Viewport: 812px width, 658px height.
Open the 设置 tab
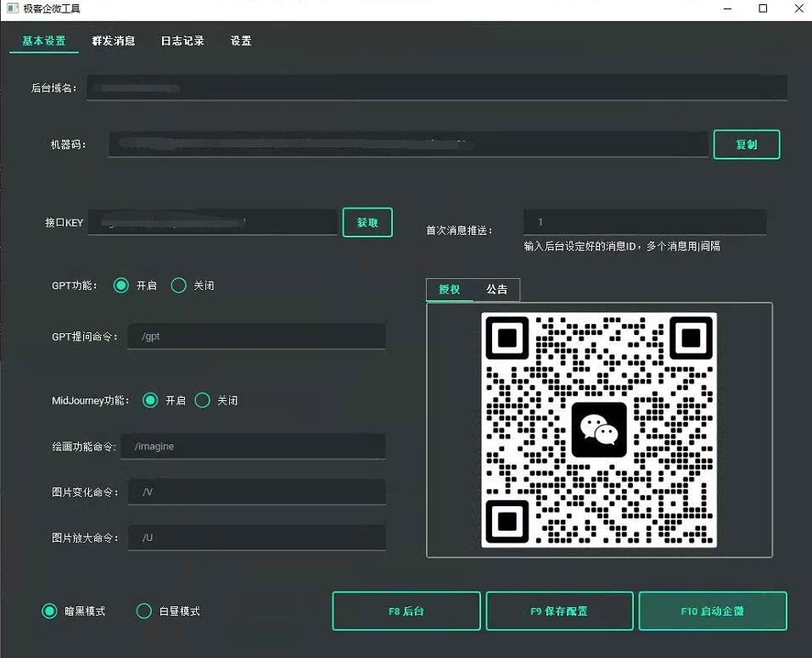pyautogui.click(x=240, y=40)
